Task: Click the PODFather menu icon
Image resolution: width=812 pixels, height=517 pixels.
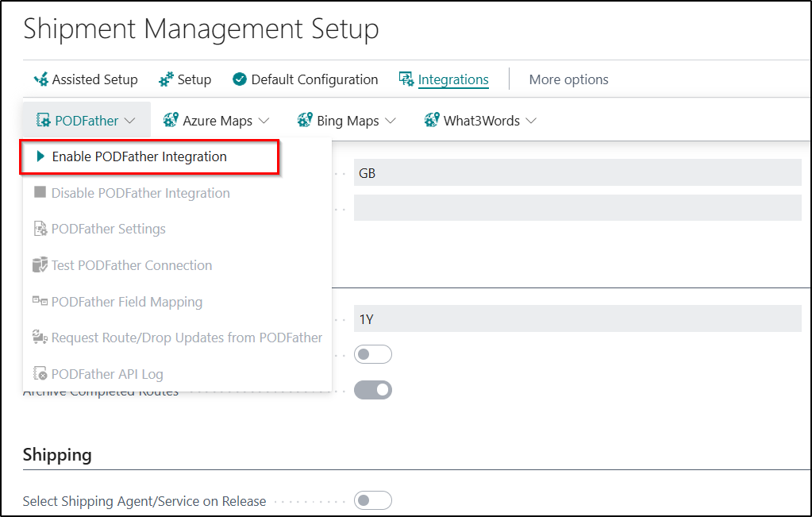Action: (43, 121)
